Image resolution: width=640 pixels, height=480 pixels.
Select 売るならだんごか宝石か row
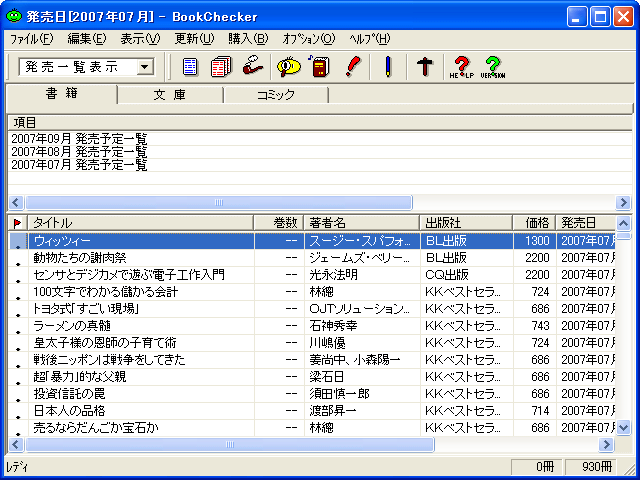[x=312, y=428]
